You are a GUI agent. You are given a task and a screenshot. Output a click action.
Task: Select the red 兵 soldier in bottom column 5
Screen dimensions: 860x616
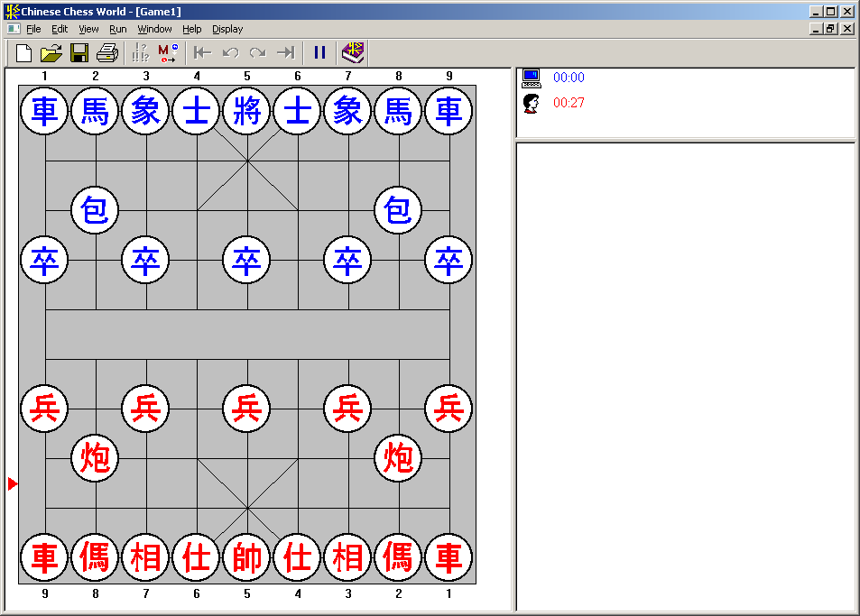tap(247, 409)
